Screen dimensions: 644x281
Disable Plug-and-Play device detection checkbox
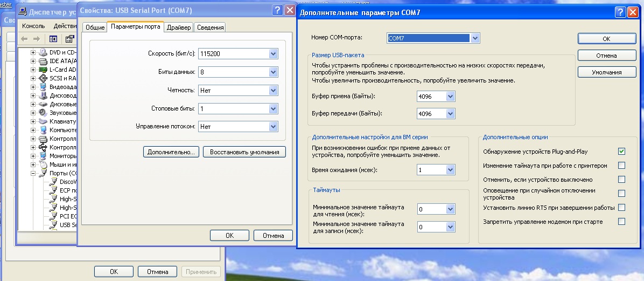(x=621, y=152)
